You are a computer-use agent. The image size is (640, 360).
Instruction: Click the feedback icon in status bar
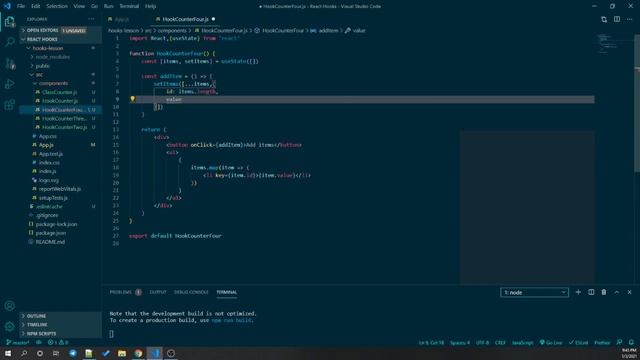click(619, 342)
